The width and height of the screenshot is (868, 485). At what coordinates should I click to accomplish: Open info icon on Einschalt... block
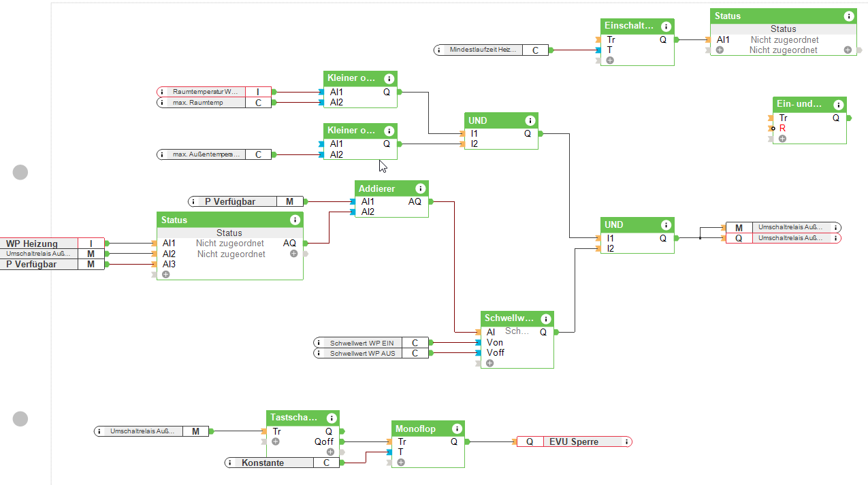click(x=666, y=27)
